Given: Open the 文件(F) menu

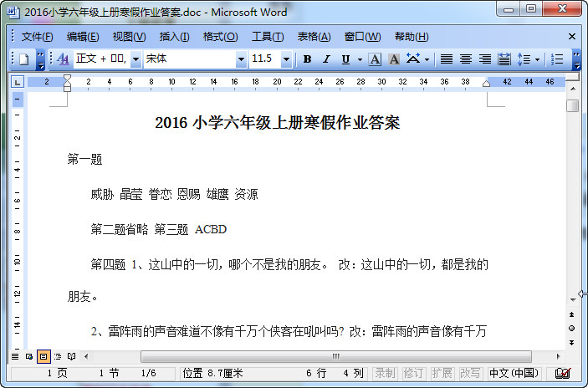Looking at the screenshot, I should [37, 37].
